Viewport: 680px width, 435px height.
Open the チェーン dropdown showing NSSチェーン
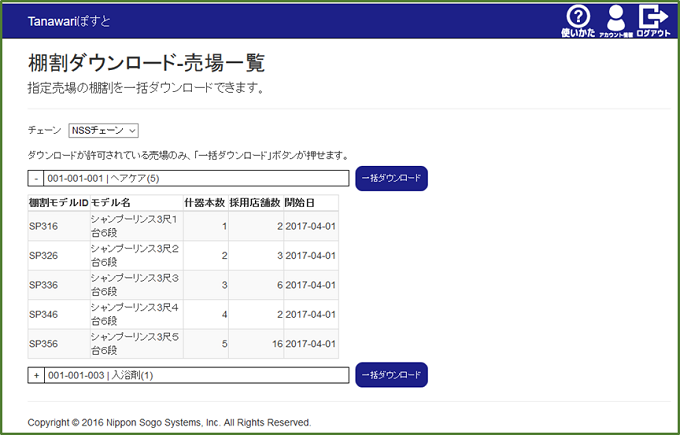pos(103,130)
